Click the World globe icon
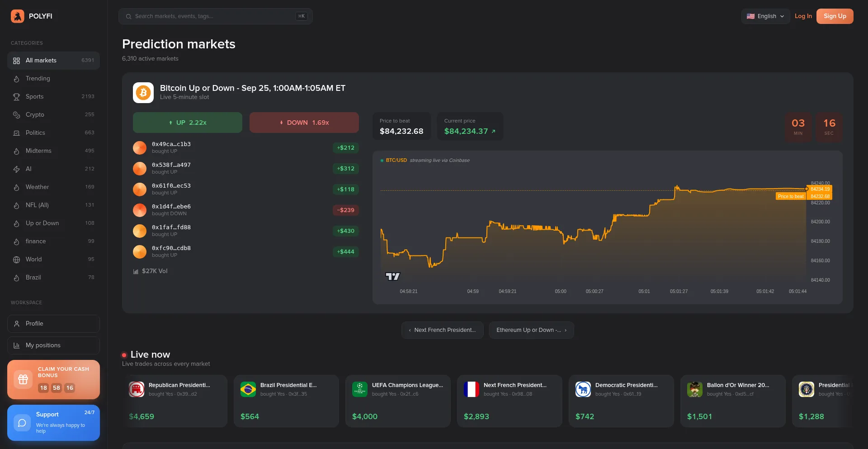The image size is (868, 449). tap(17, 260)
